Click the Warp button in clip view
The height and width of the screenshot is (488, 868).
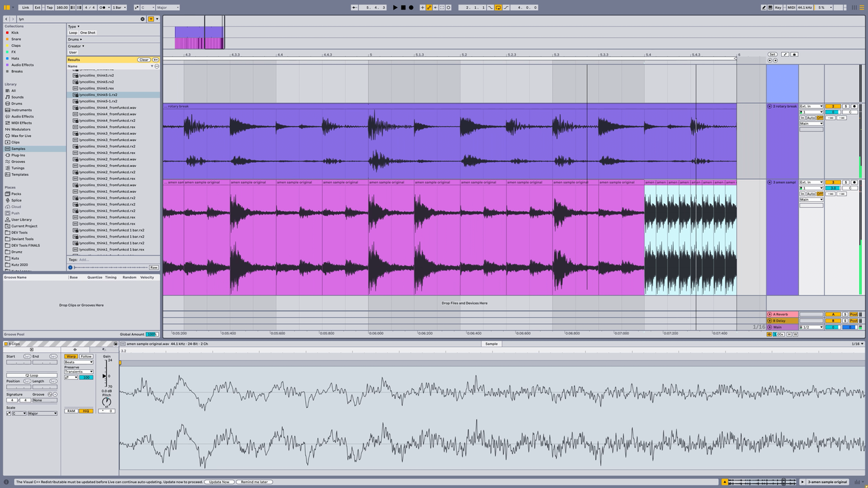(x=71, y=356)
